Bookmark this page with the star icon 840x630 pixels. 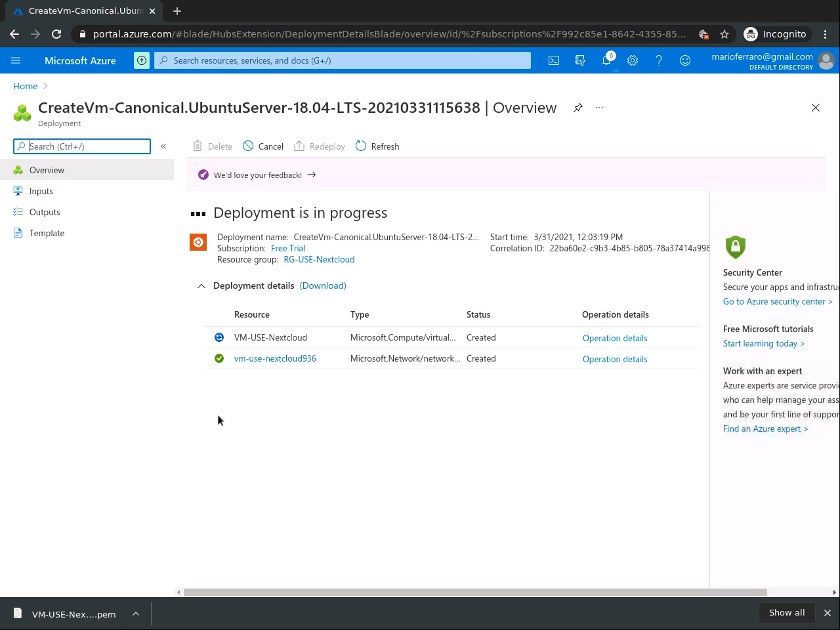[724, 34]
